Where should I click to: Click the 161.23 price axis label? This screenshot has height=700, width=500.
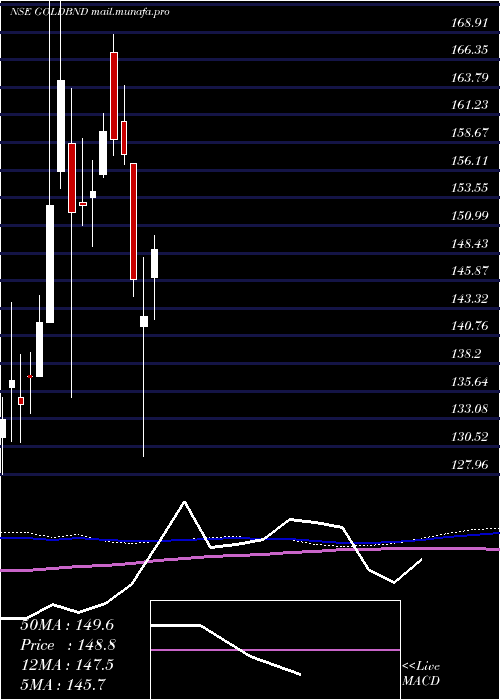469,105
